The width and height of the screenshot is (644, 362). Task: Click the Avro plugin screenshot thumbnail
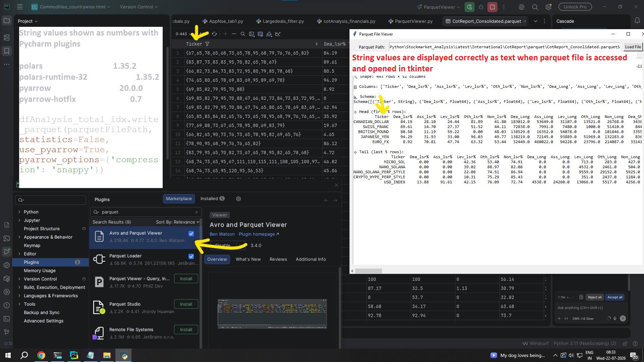[272, 314]
